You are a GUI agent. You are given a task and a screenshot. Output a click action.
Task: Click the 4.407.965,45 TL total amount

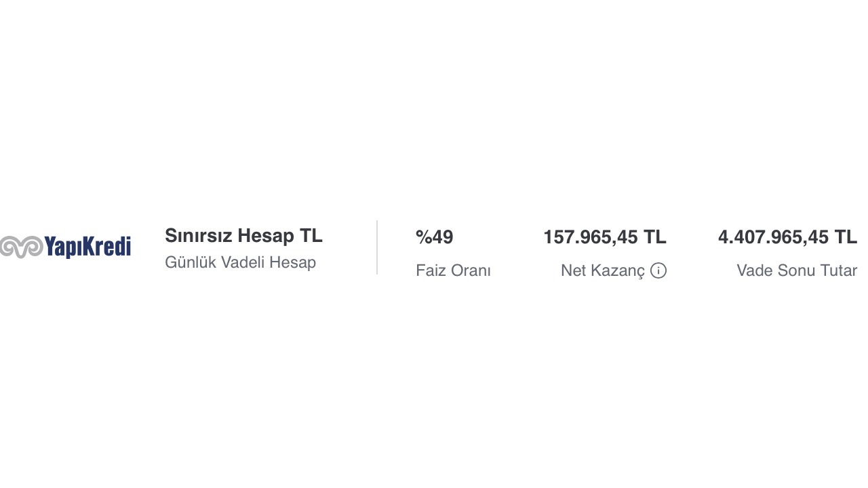point(788,237)
